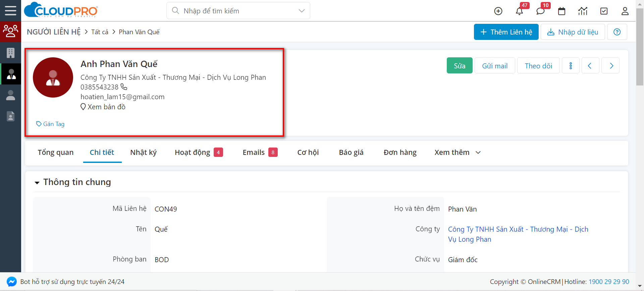
Task: Select the contacts person icon in sidebar
Action: point(11,74)
